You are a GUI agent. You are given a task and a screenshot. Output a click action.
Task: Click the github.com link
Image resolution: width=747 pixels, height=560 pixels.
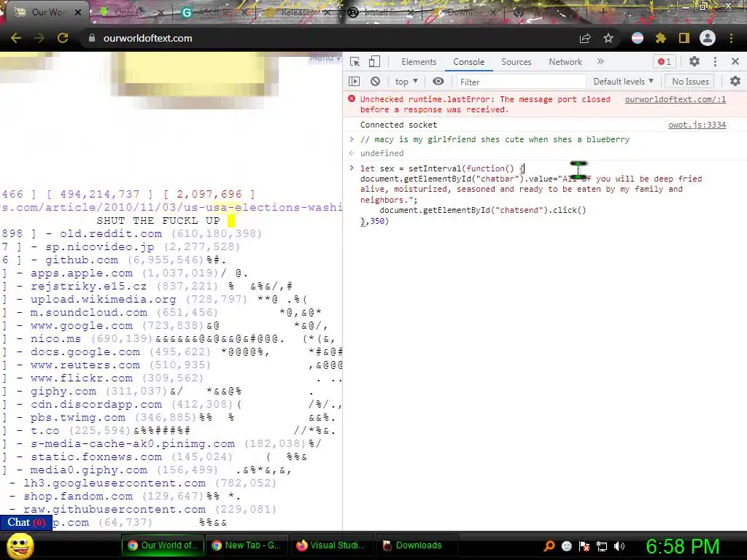click(82, 260)
